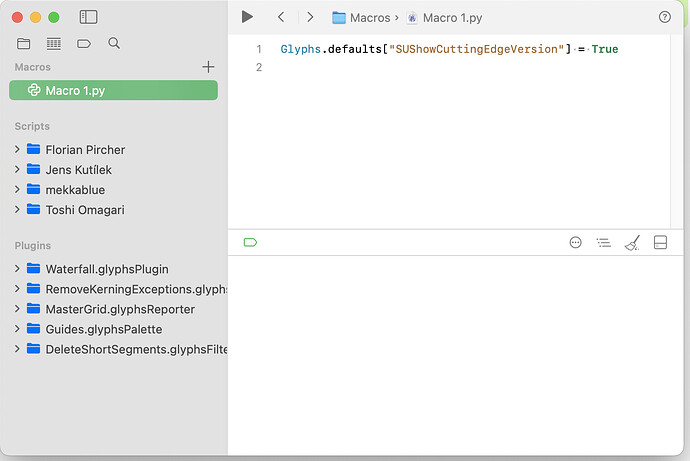Go back with the left arrow
The image size is (690, 461).
point(281,17)
